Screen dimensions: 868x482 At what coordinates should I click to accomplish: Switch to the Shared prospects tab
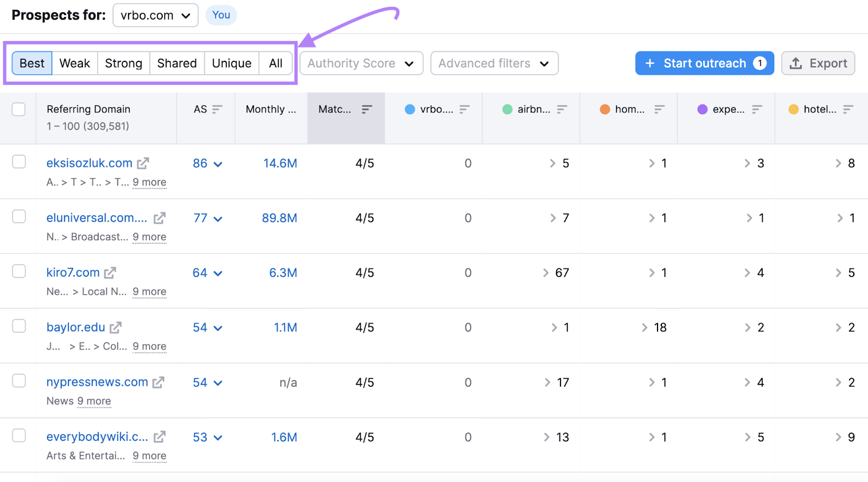(177, 64)
